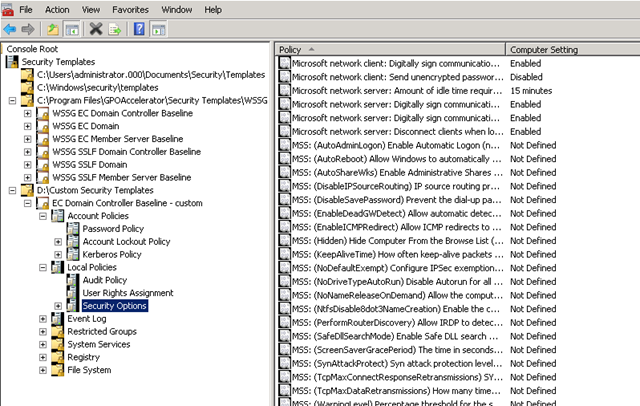
Task: Click the Forward arrow toolbar icon
Action: click(x=29, y=28)
